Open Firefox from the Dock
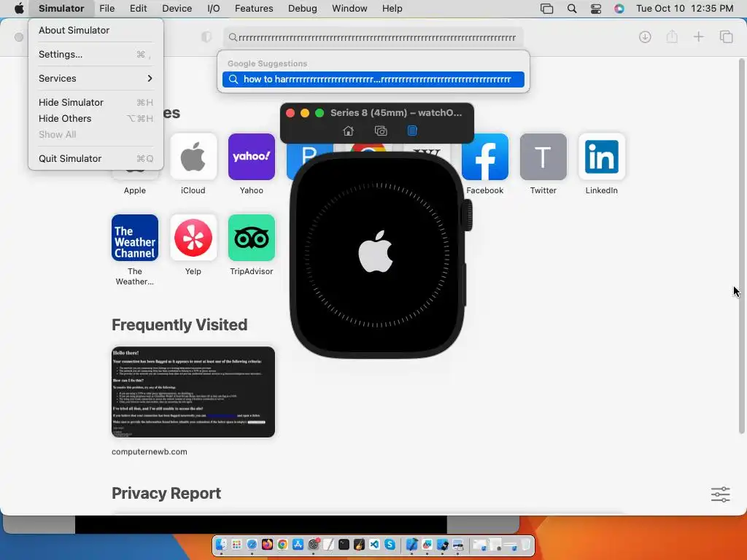 267,544
